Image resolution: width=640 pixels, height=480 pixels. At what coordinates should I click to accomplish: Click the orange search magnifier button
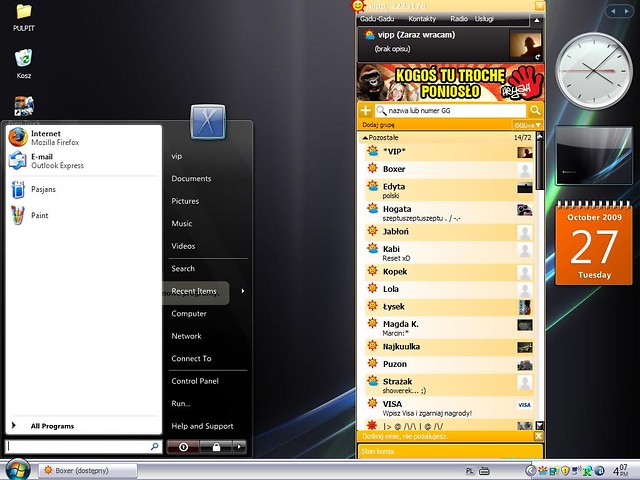[x=535, y=110]
